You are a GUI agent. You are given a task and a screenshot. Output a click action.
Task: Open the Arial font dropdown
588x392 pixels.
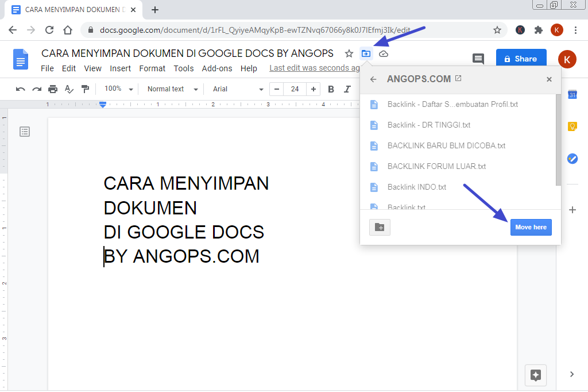point(238,89)
